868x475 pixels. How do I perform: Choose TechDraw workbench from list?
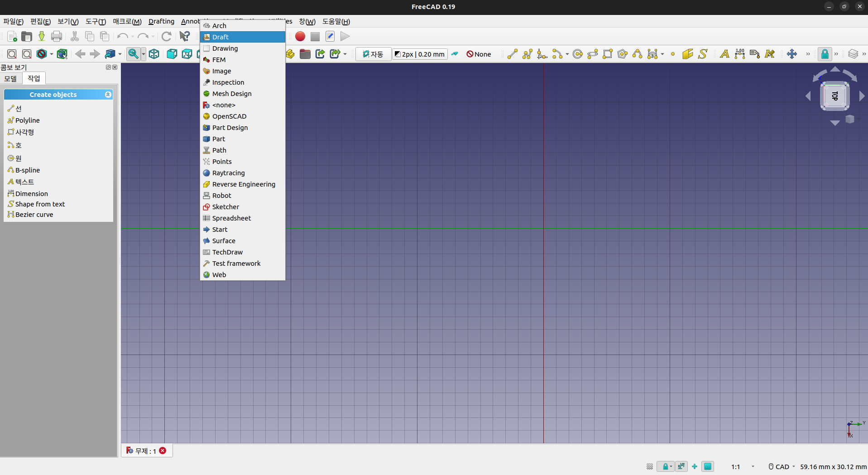(x=243, y=252)
